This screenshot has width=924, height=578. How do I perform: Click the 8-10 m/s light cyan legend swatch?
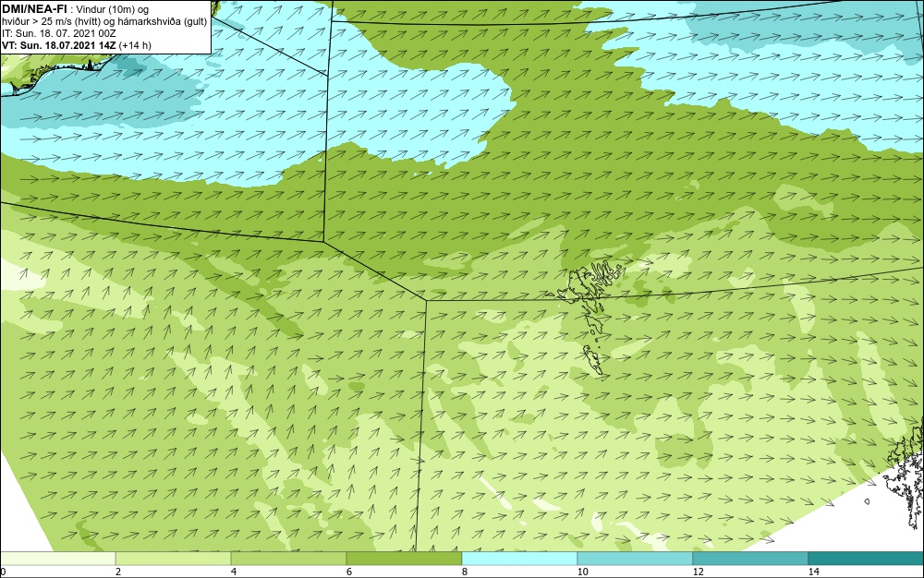point(519,559)
